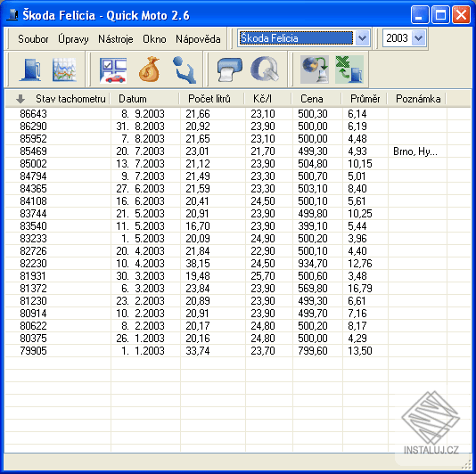This screenshot has width=476, height=474.
Task: Expand the 2003 year dropdown
Action: (x=418, y=38)
